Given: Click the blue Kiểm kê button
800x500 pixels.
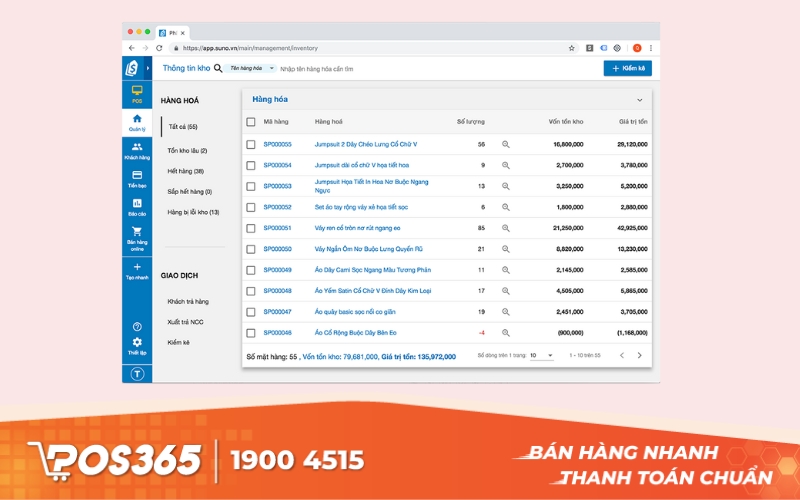Looking at the screenshot, I should [628, 68].
